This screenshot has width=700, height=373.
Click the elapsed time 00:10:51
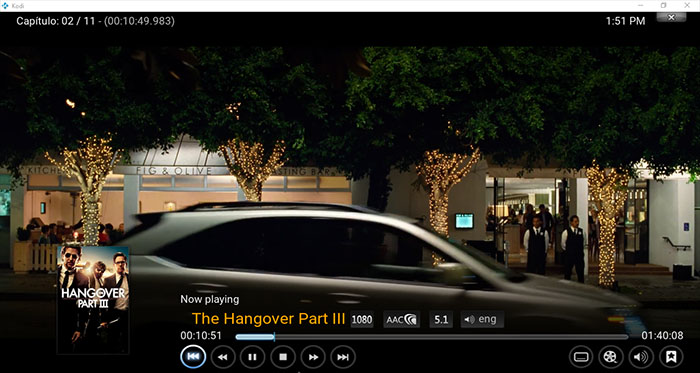pos(201,336)
